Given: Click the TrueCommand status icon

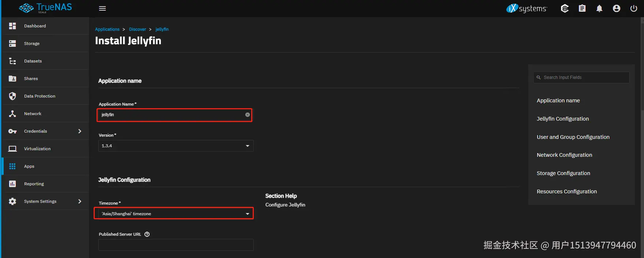Looking at the screenshot, I should point(565,8).
